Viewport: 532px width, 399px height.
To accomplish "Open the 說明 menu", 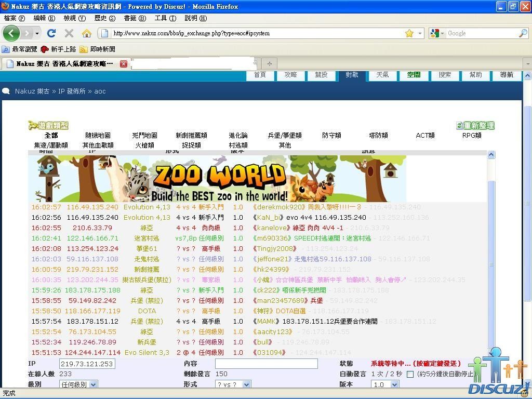I will [x=196, y=18].
